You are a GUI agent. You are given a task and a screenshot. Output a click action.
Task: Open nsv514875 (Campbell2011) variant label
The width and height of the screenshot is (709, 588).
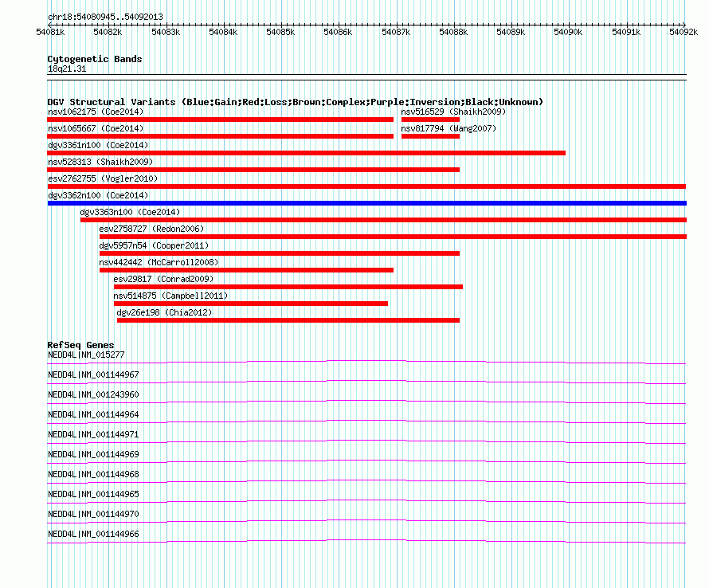click(170, 296)
